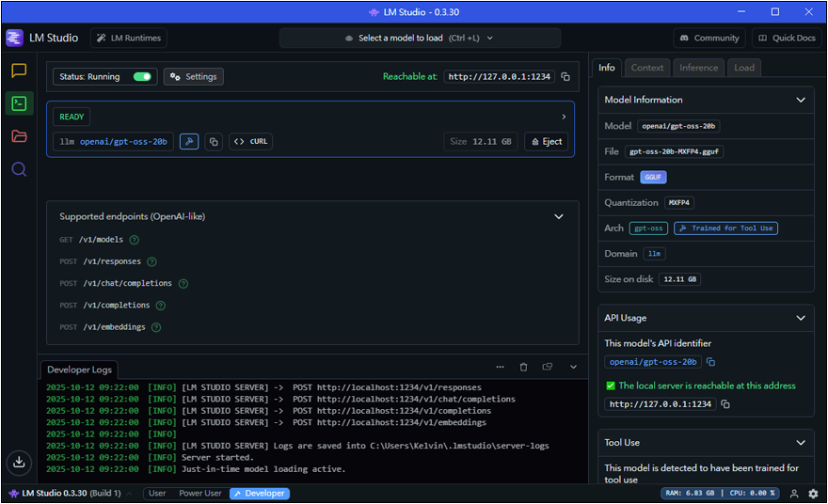828x504 pixels.
Task: Switch to the Inference tab
Action: [698, 68]
